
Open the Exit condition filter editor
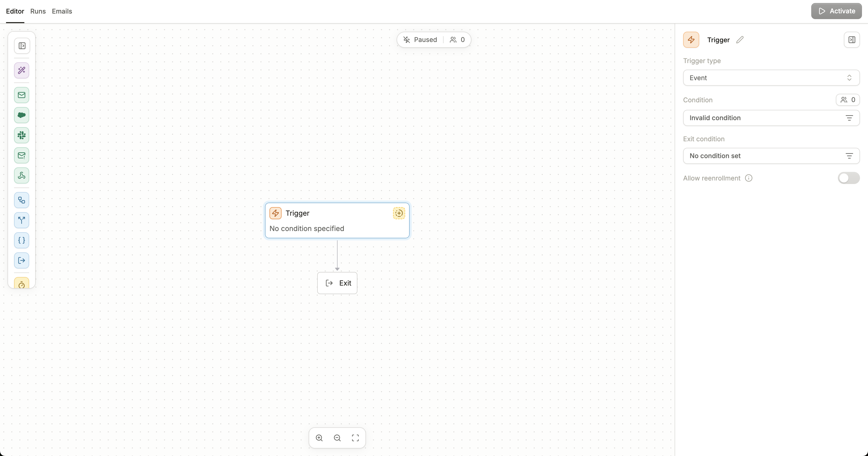tap(849, 156)
